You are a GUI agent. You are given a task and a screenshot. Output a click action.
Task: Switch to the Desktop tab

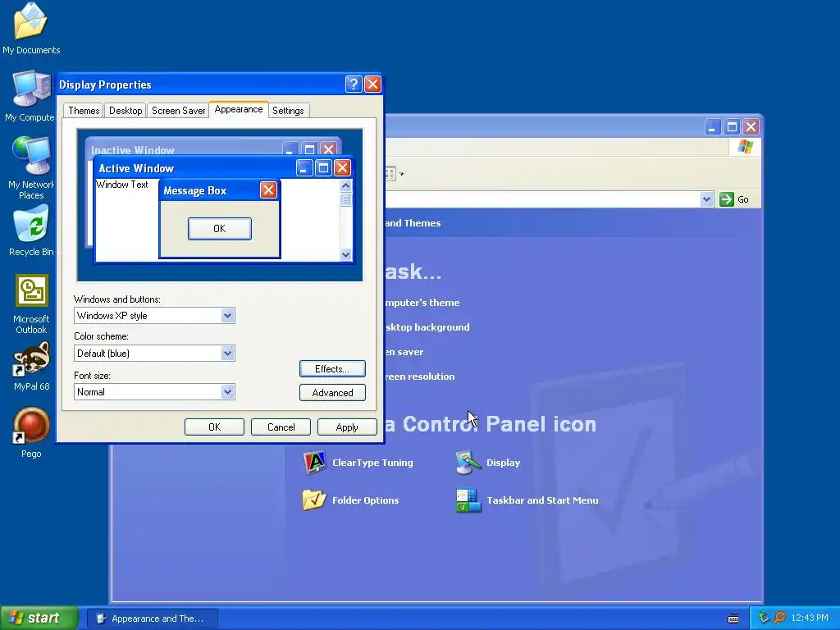[x=126, y=111]
